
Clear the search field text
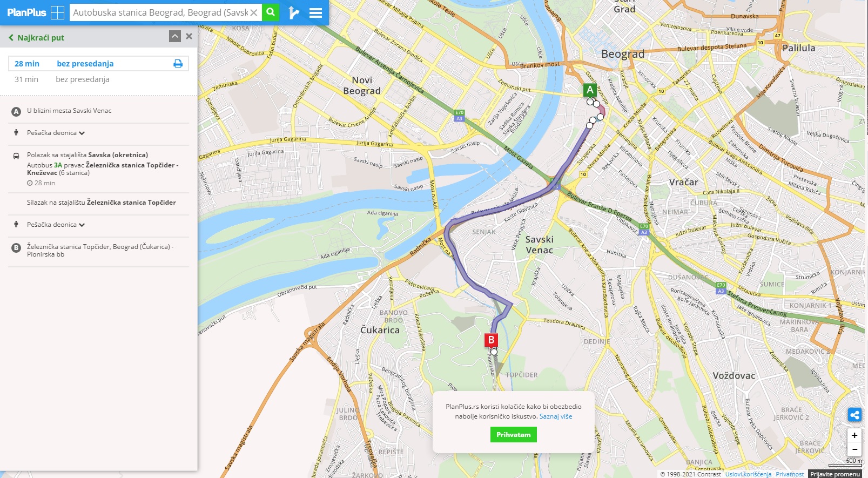click(x=254, y=12)
